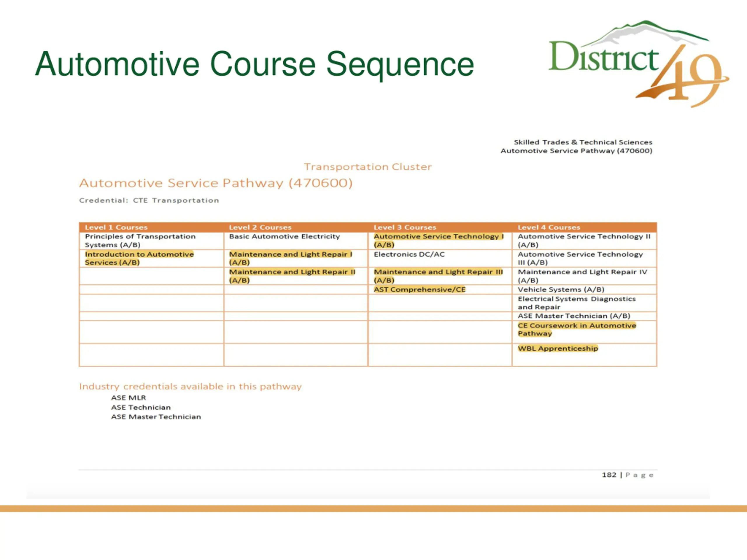This screenshot has height=560, width=747.
Task: Click large 'Automotive Service Pathway (470600)' orange heading
Action: pyautogui.click(x=216, y=183)
